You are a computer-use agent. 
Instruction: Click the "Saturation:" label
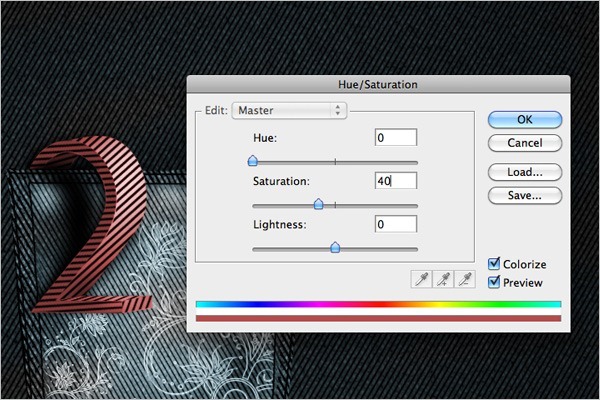point(281,181)
